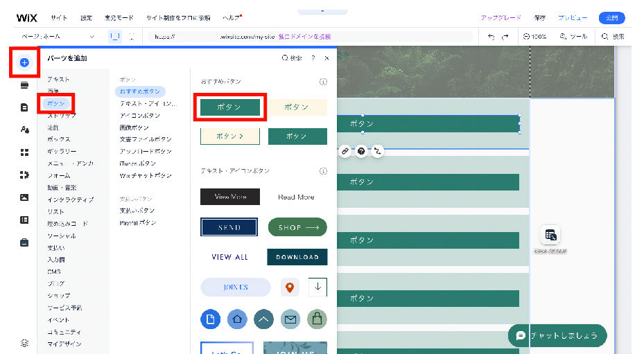Open the 開発モード menu
Viewport: 644px width, 354px height.
119,17
